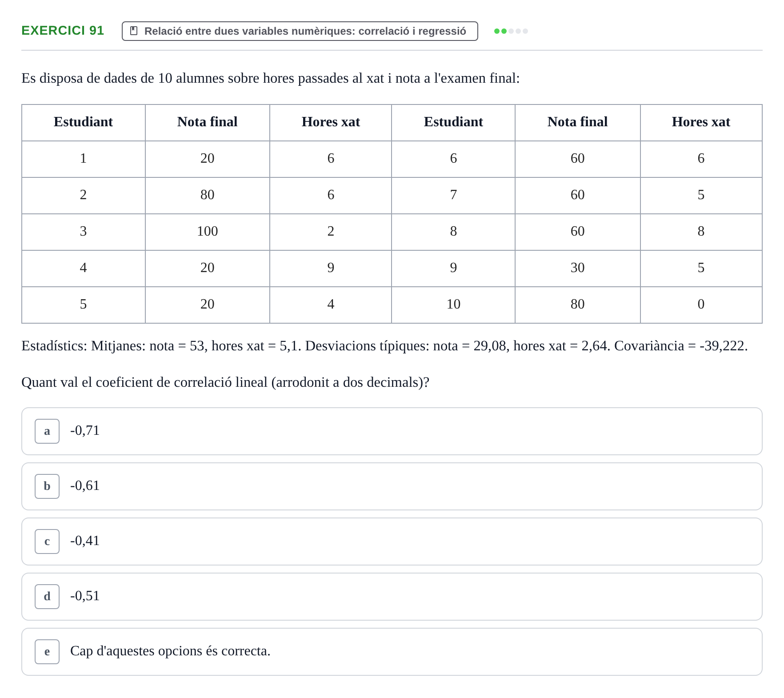784x698 pixels.
Task: Click the bookmark icon in the topic tag
Action: point(133,31)
